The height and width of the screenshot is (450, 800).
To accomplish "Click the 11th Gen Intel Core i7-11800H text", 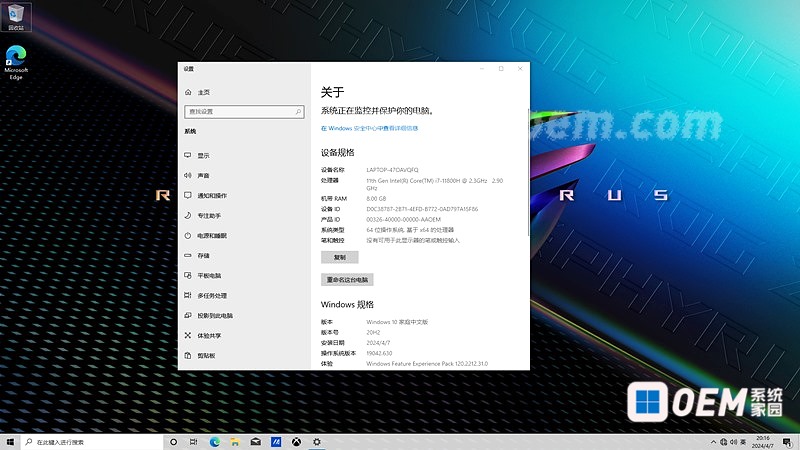I will 435,184.
